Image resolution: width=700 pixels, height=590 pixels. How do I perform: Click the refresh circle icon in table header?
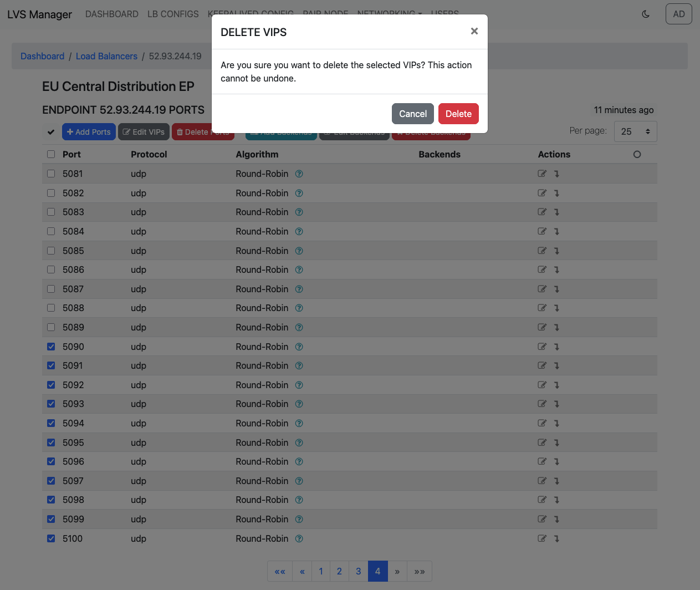point(637,154)
